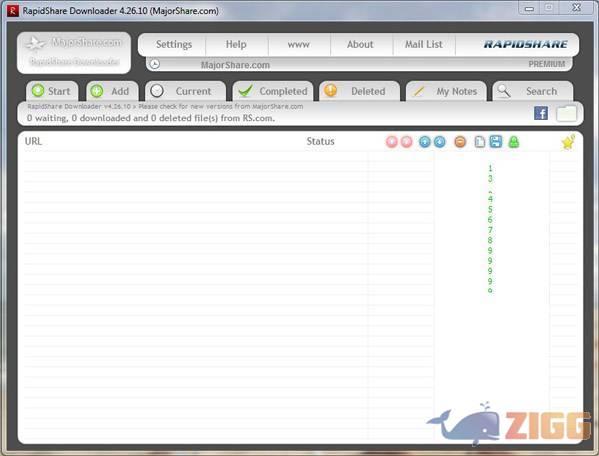The width and height of the screenshot is (599, 456).
Task: Click the blue move-down arrow icon
Action: (440, 142)
